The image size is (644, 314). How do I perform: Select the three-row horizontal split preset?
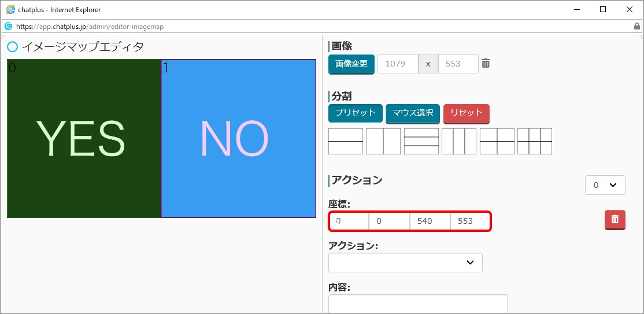(421, 141)
